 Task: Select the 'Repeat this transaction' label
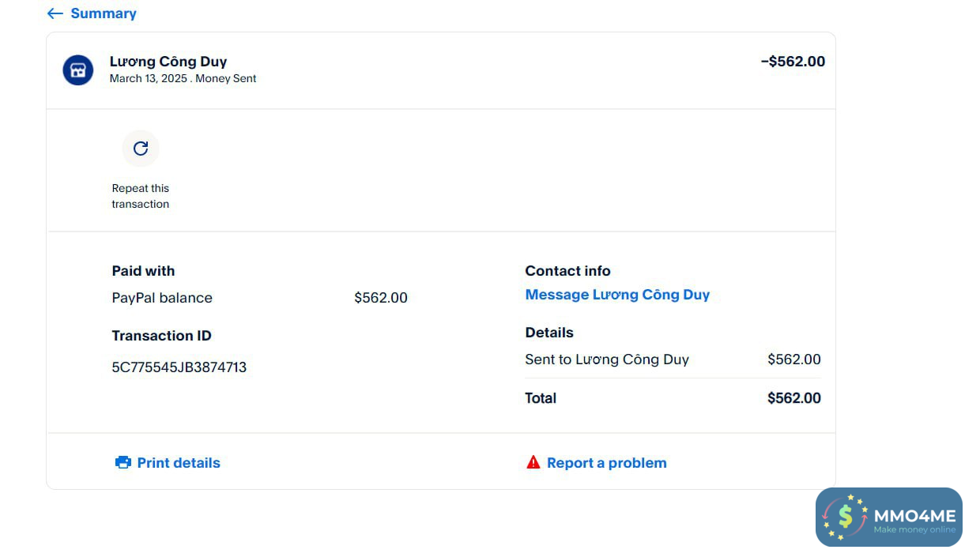(141, 196)
